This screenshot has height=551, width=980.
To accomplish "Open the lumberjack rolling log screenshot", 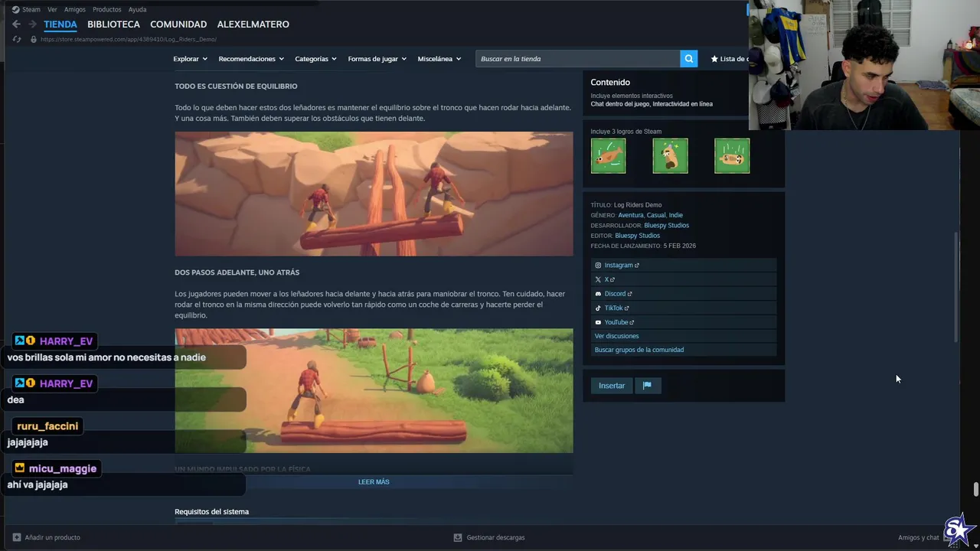I will coord(374,390).
